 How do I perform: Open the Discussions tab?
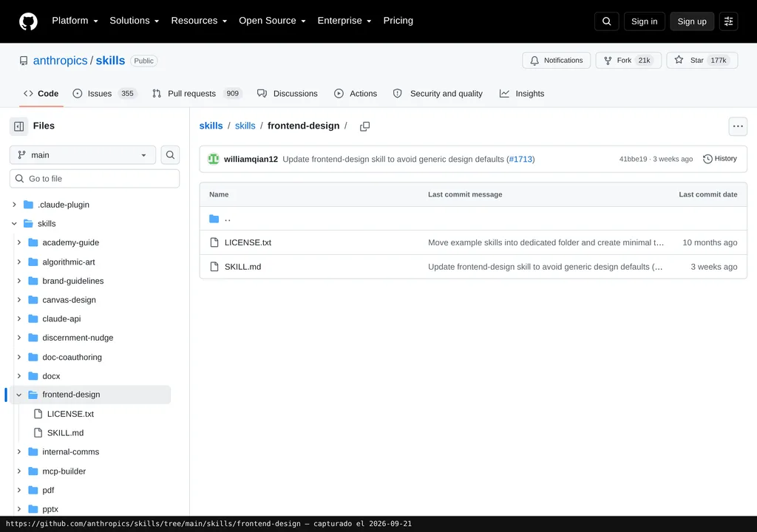pos(288,94)
